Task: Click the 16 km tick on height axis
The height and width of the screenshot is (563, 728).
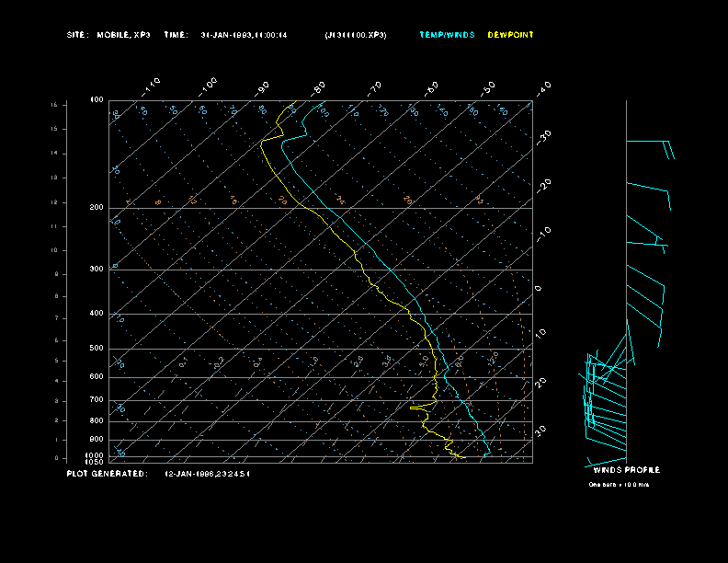Action: click(x=54, y=105)
